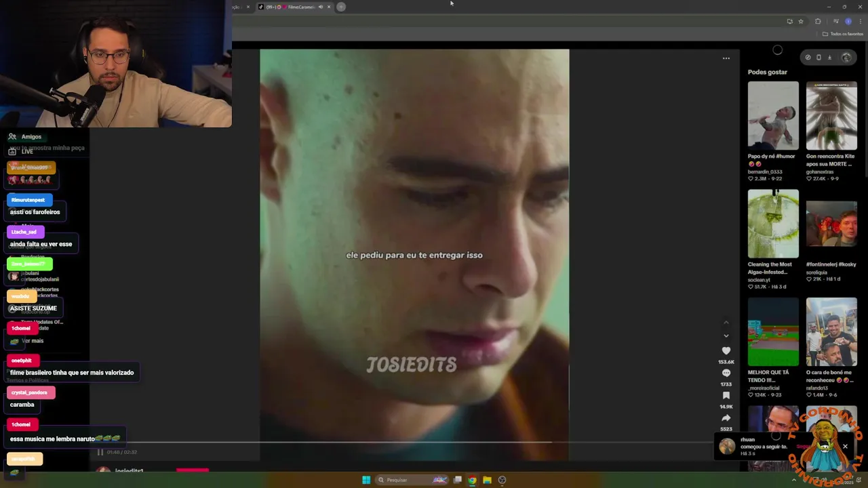Open Chrome media control icon
868x488 pixels.
click(835, 22)
